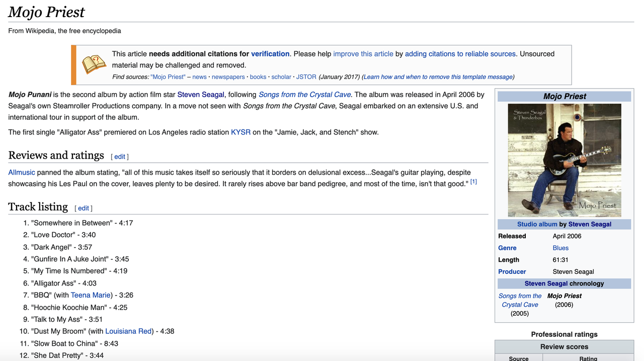Select the infobox title Mojo Priest
Viewport: 644px width, 361px height.
(x=565, y=96)
